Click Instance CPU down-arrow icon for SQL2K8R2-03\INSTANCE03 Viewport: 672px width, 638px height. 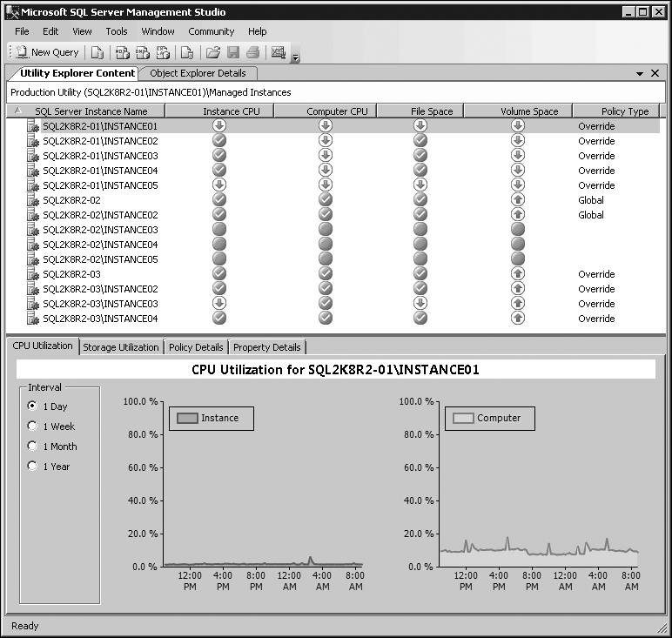(x=219, y=303)
